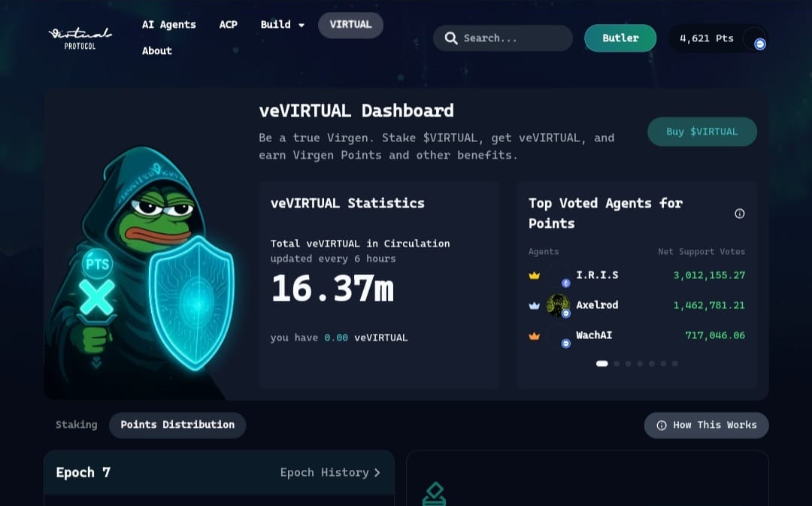Select the first carousel pagination dot
This screenshot has height=506, width=812.
(601, 364)
